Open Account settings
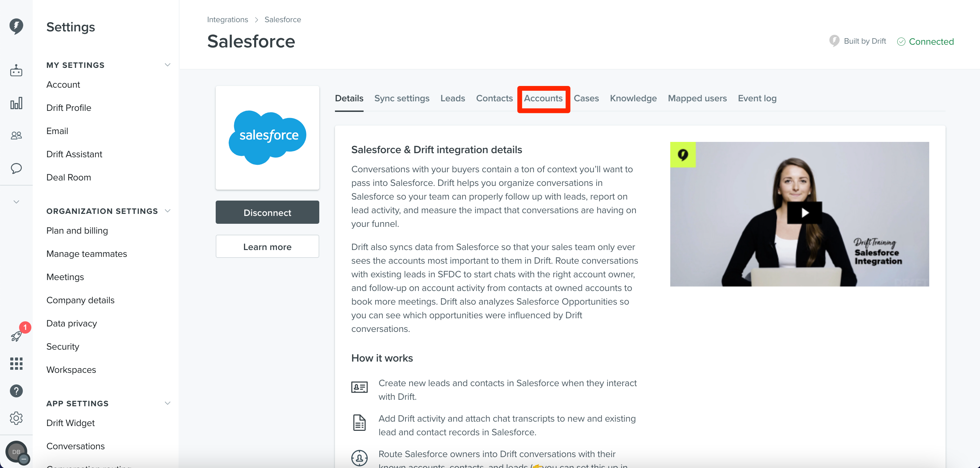980x468 pixels. [x=63, y=85]
